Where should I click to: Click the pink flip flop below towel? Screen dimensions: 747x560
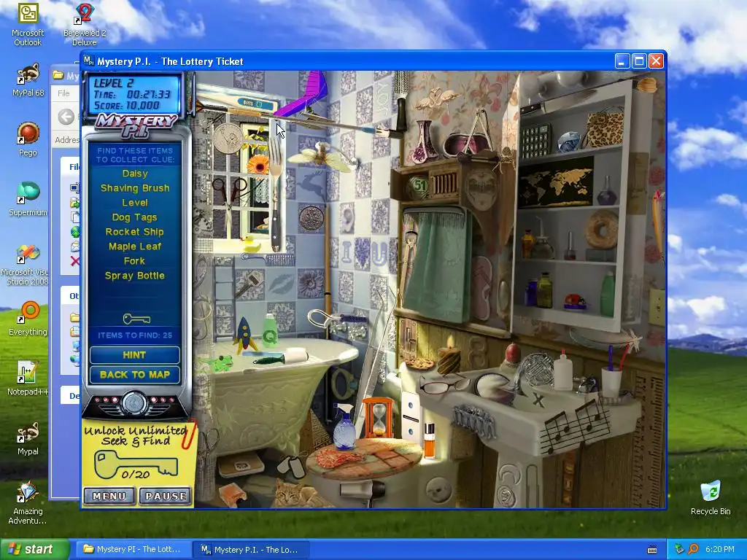tap(481, 287)
